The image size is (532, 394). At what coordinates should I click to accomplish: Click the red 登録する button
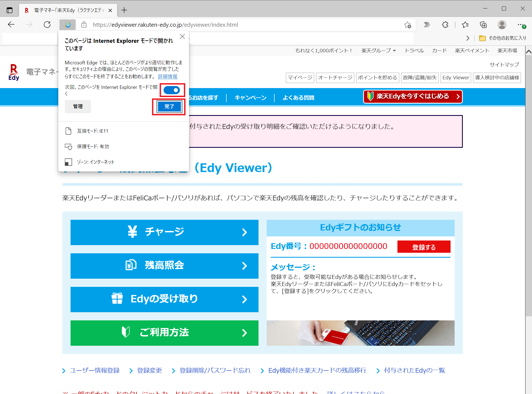(424, 247)
